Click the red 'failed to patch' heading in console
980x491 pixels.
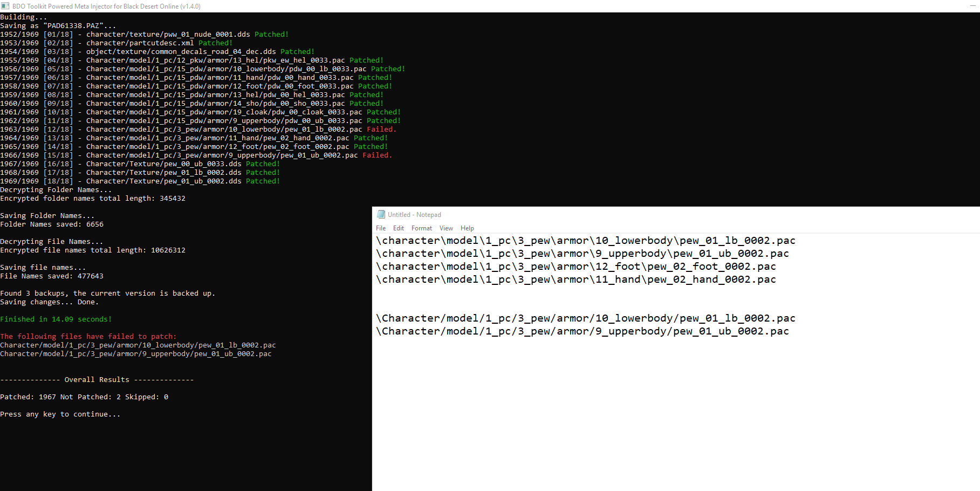tap(88, 337)
